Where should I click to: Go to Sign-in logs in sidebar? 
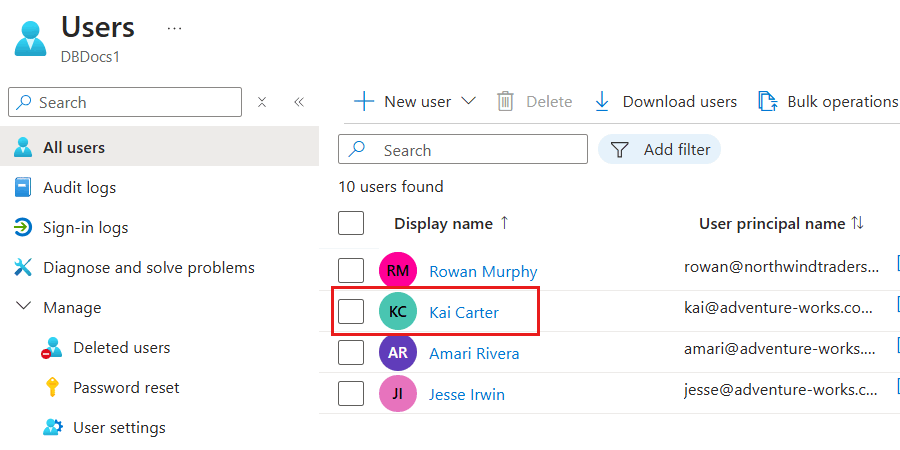coord(85,228)
